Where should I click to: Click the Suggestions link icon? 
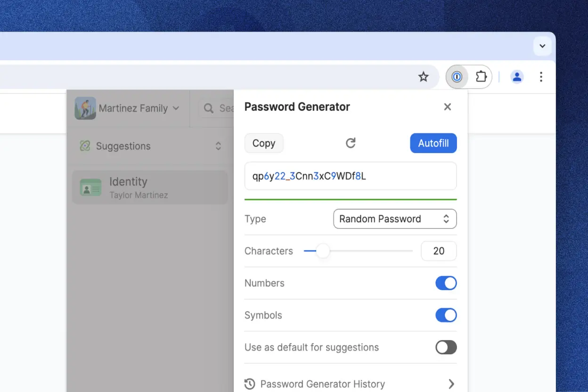(85, 146)
